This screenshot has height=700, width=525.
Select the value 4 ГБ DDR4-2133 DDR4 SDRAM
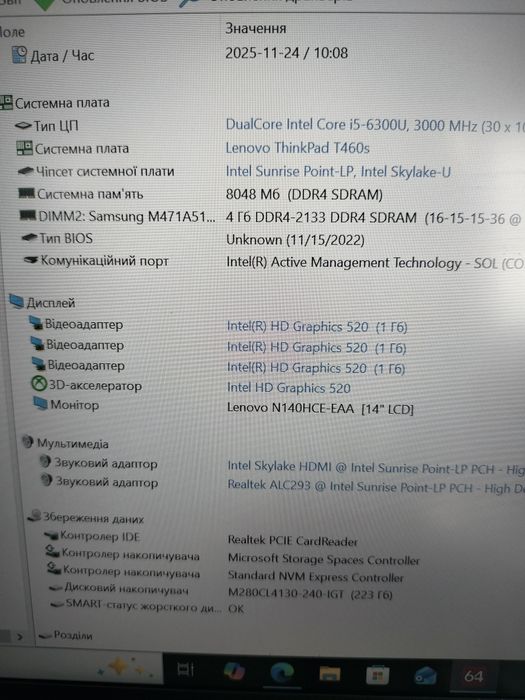pyautogui.click(x=321, y=217)
